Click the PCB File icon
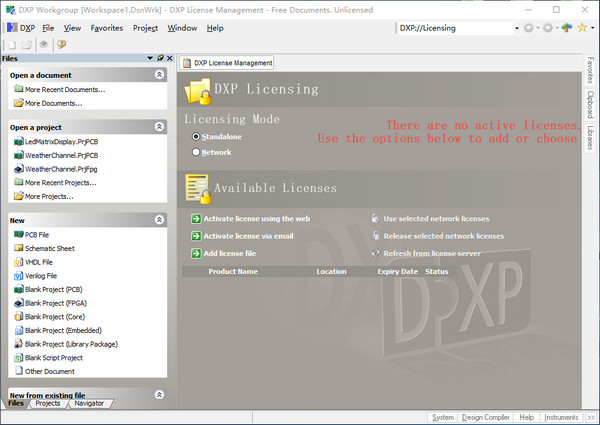 [18, 234]
